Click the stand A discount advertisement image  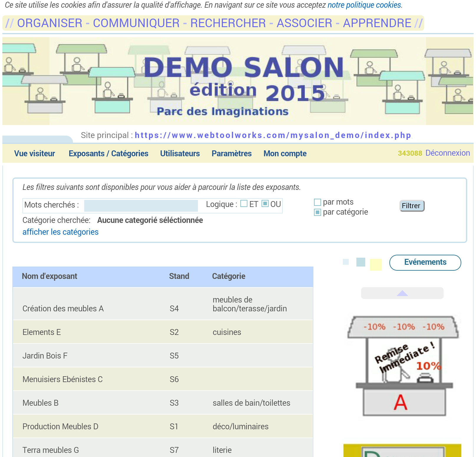pos(403,366)
